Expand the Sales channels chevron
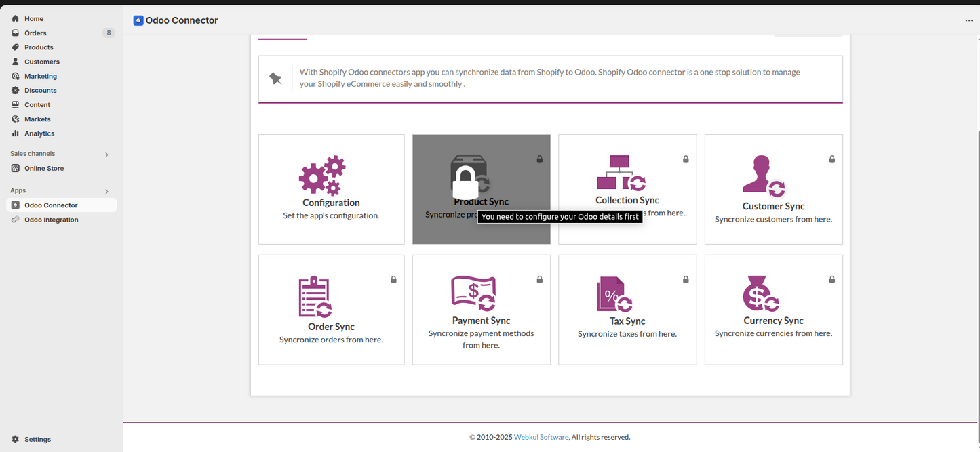The height and width of the screenshot is (452, 980). 106,155
